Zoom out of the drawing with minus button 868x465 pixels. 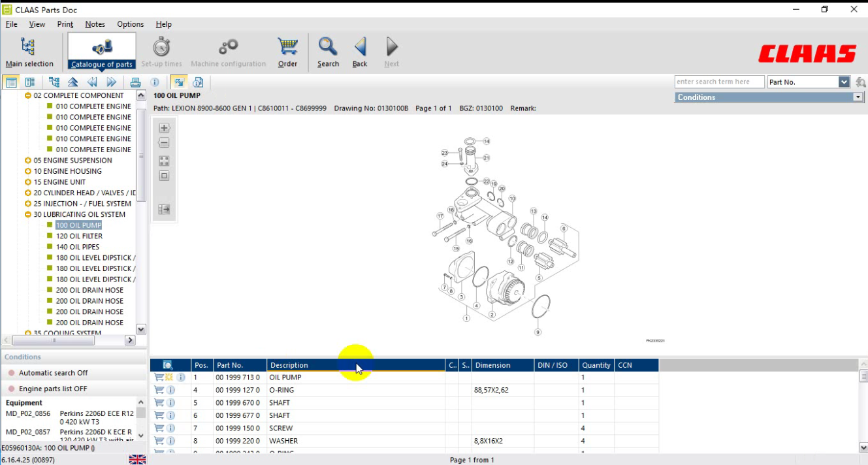point(164,143)
